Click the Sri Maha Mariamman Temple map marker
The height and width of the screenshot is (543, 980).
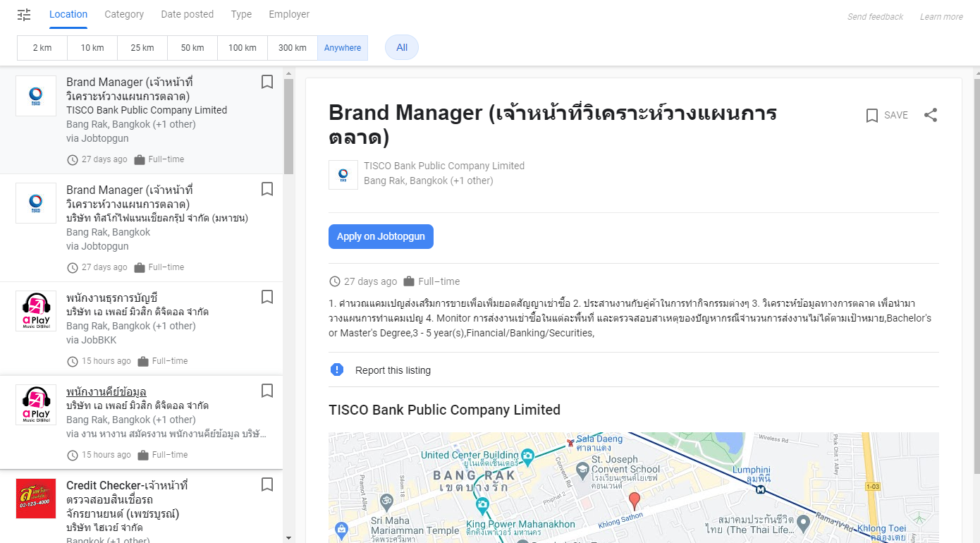click(x=385, y=501)
